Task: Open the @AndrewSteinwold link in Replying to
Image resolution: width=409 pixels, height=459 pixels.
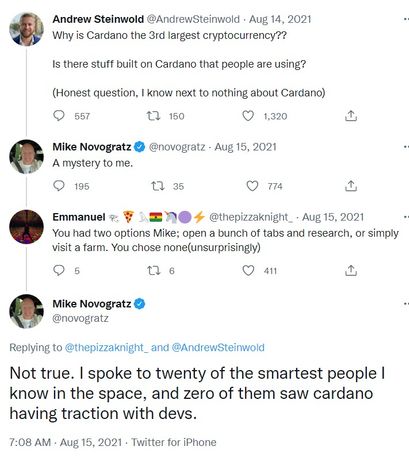Action: pos(218,347)
